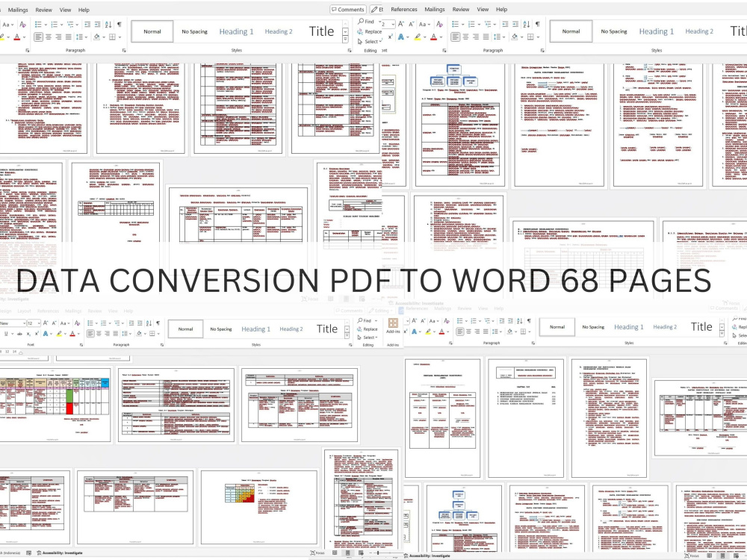This screenshot has width=747, height=560.
Task: Toggle Show/Hide paragraph marks in top-left window
Action: pos(119,25)
